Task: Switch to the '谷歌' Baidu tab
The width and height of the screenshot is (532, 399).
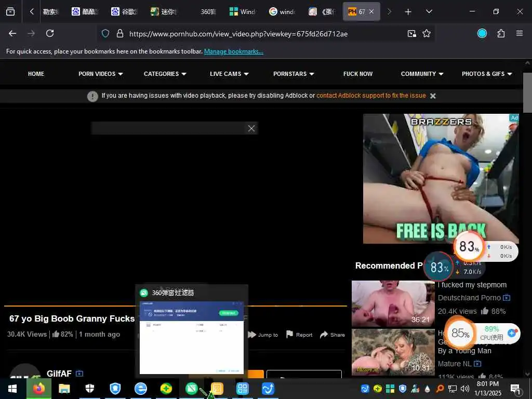Action: click(125, 12)
